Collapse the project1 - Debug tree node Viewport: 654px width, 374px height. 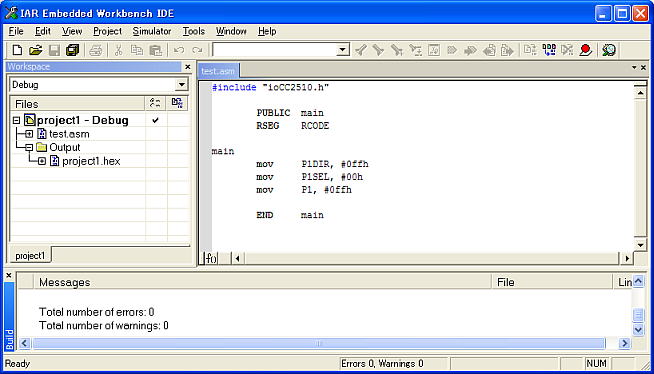click(x=16, y=120)
